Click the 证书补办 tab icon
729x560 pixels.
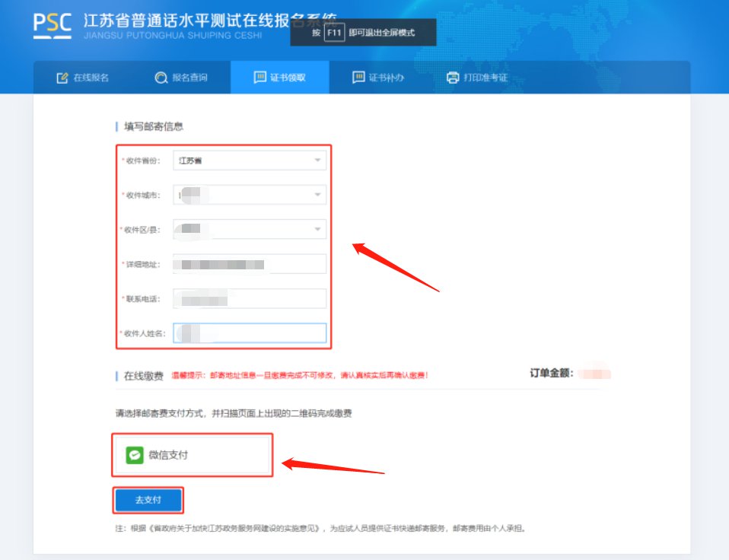[x=358, y=77]
